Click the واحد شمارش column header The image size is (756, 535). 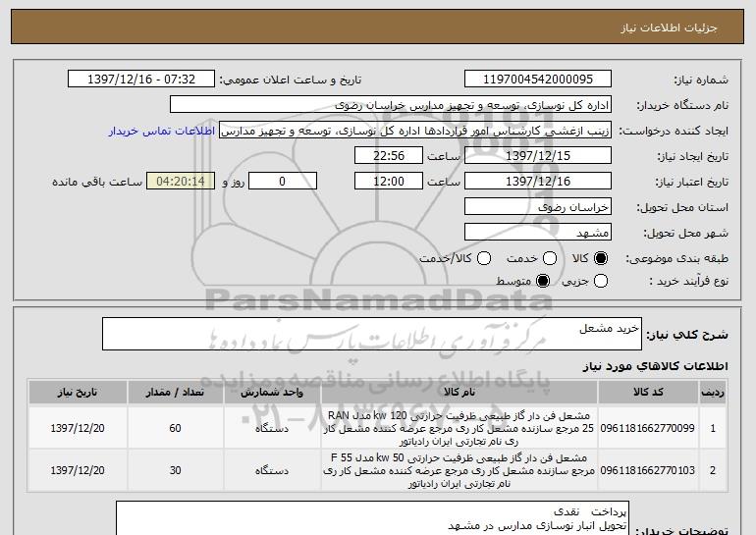coord(272,393)
